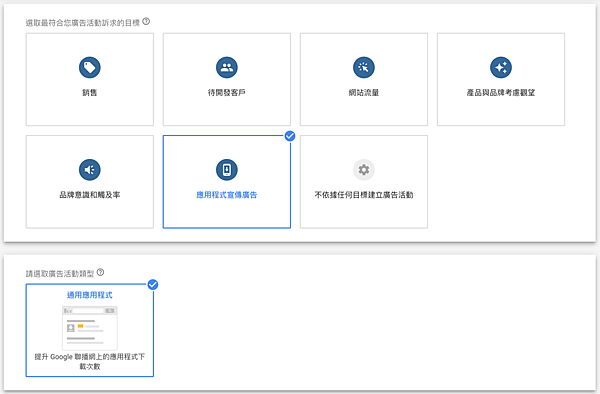Click the 應用程式宣傳廣告 phone download icon
The height and width of the screenshot is (394, 600).
pyautogui.click(x=227, y=169)
